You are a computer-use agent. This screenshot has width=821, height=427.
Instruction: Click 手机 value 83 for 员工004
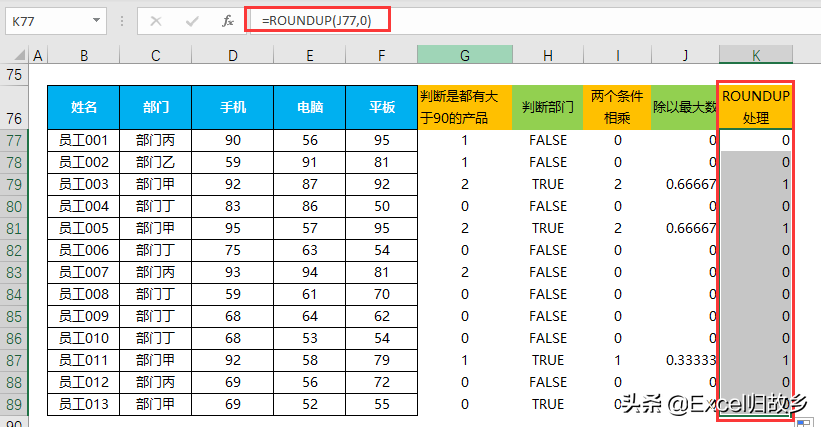[232, 206]
